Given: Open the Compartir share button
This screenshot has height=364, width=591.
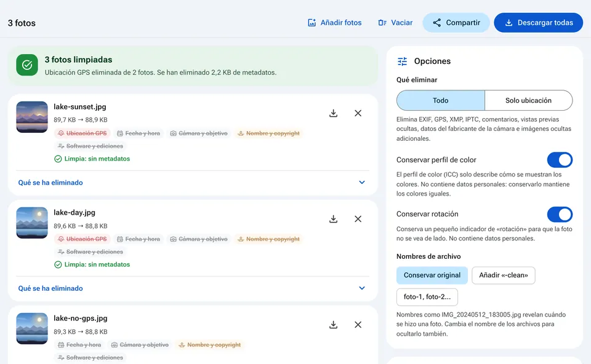Looking at the screenshot, I should (x=456, y=23).
